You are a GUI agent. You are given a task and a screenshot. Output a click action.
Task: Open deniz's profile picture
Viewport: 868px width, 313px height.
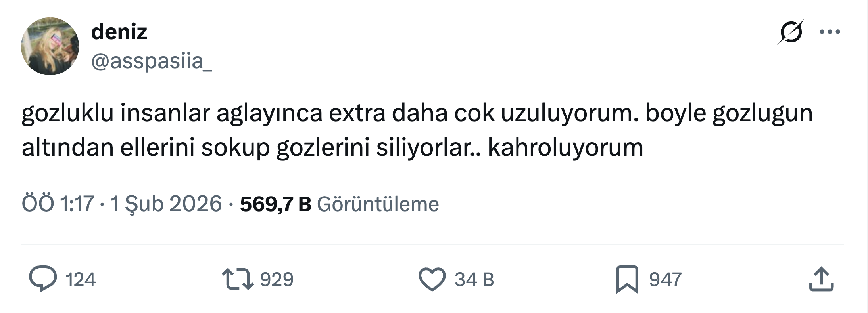click(50, 46)
